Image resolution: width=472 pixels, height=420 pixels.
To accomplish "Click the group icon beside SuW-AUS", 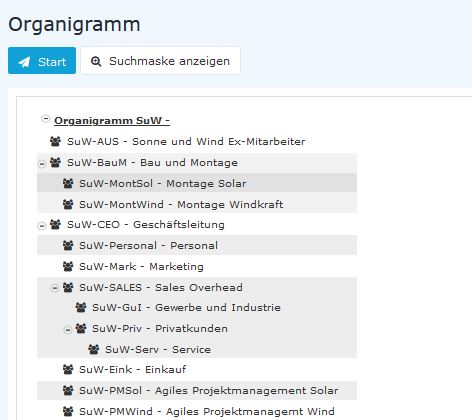I will point(55,141).
